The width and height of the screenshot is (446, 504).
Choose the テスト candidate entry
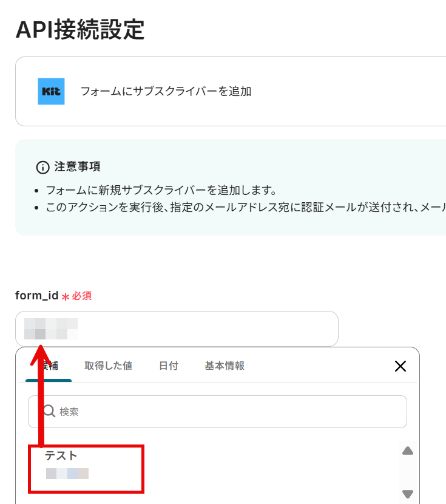coord(86,469)
